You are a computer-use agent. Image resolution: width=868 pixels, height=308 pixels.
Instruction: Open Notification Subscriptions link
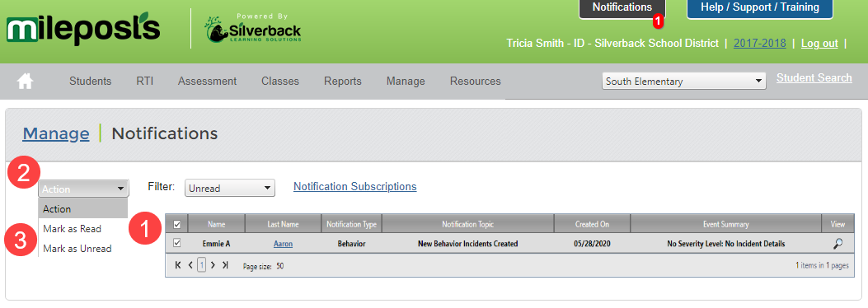(x=354, y=186)
